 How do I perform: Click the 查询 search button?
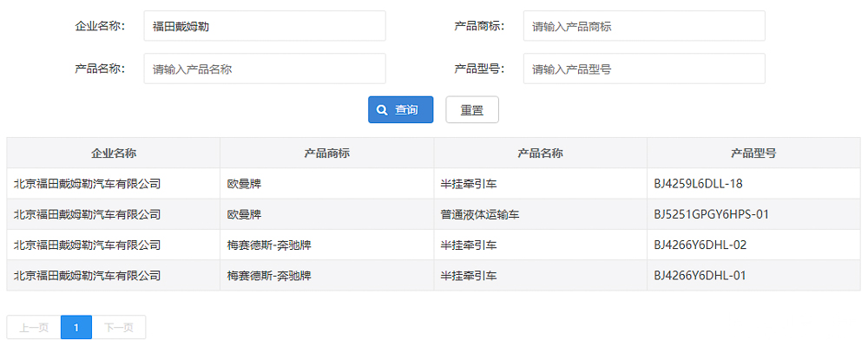click(x=400, y=109)
